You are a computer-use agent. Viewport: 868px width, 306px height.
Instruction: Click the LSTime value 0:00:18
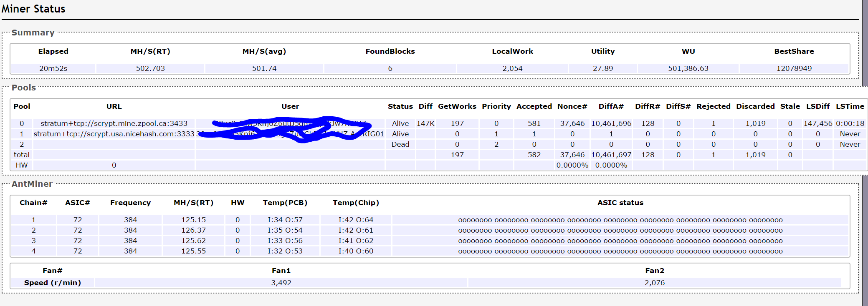point(850,123)
